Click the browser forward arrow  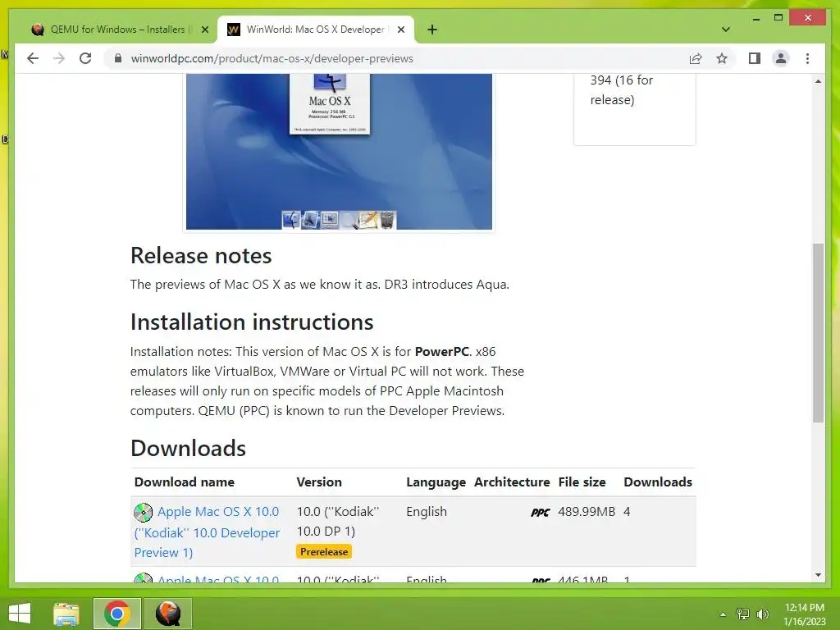click(59, 58)
